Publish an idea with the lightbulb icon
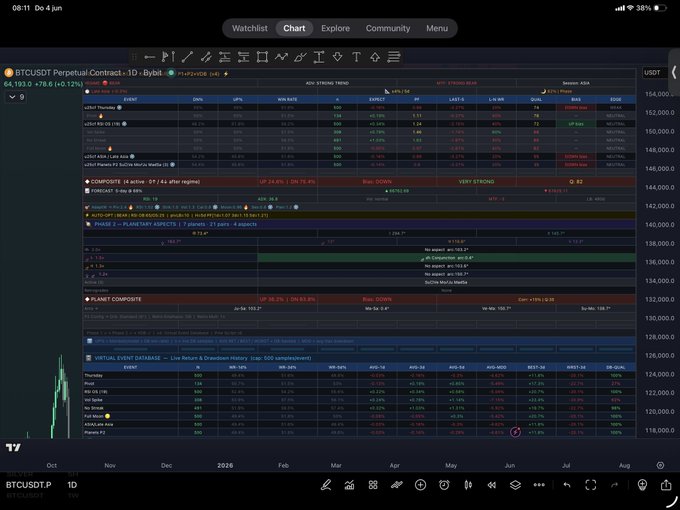Viewport: 680px width, 510px height. pos(642,485)
